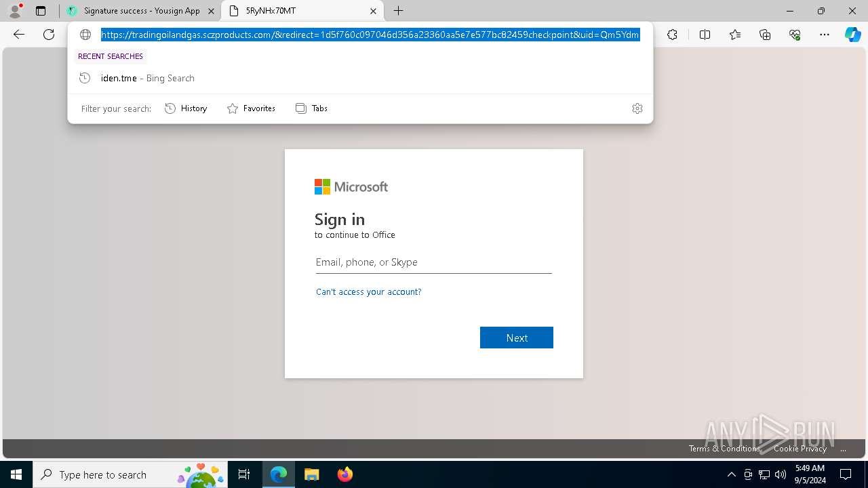Click the globe site info icon
This screenshot has height=488, width=868.
[85, 35]
